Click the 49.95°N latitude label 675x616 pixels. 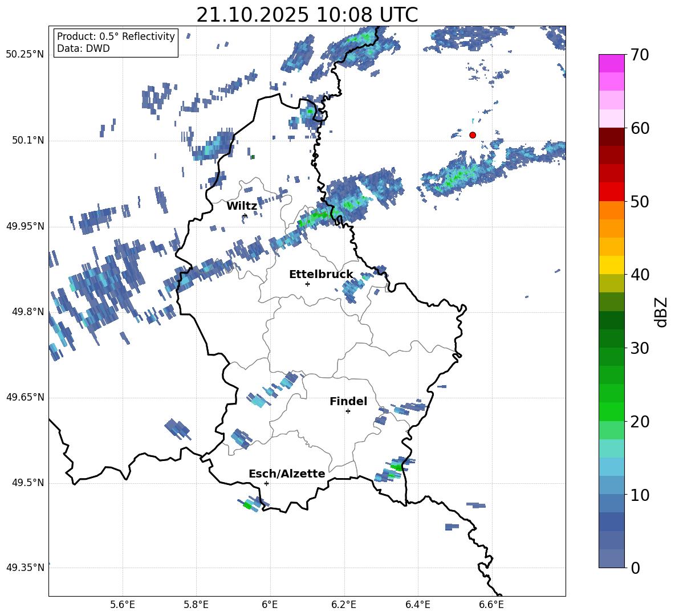click(x=25, y=226)
